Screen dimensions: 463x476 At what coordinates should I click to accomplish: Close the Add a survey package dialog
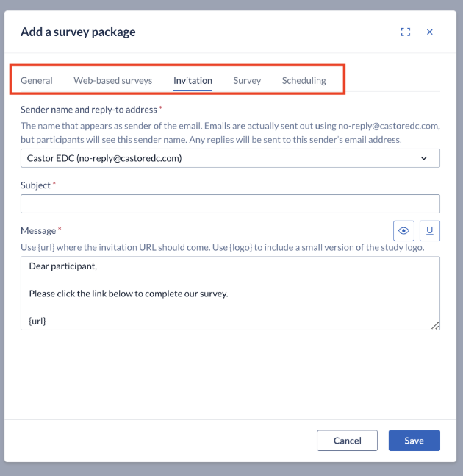tap(429, 32)
